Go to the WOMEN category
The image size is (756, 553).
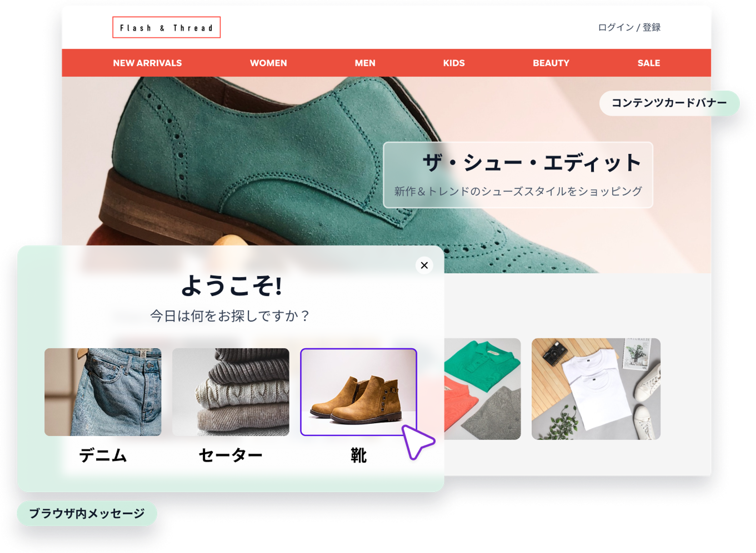click(x=269, y=63)
